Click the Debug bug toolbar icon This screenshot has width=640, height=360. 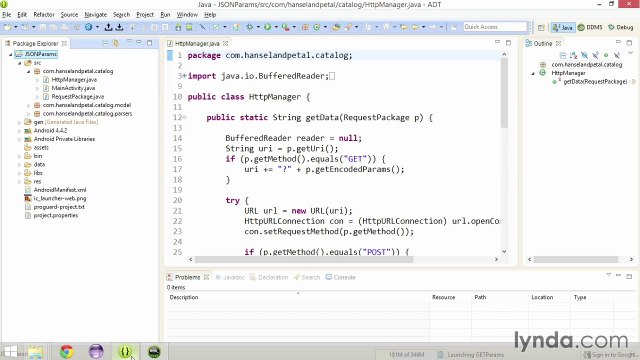(x=249, y=27)
